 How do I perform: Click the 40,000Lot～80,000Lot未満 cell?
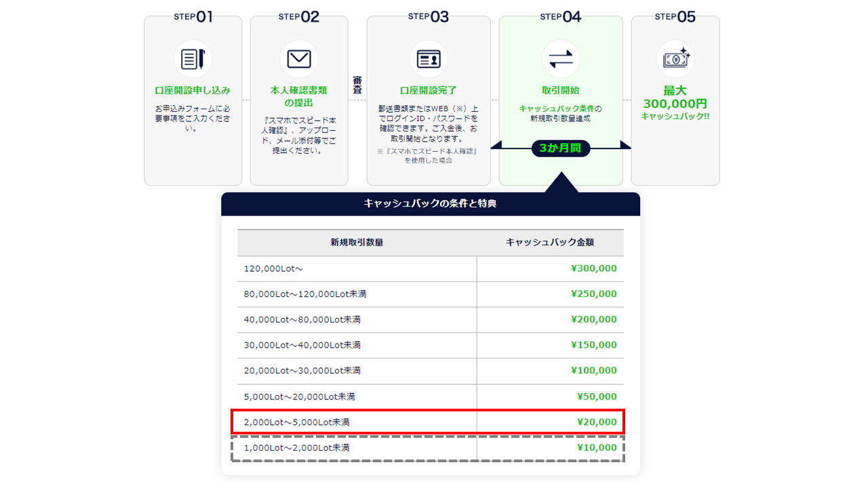tap(357, 320)
